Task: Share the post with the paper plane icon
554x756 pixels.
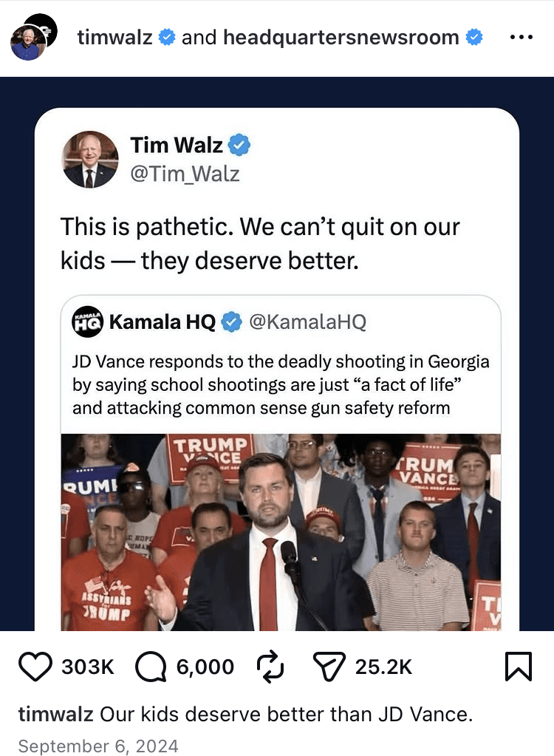Action: tap(329, 667)
